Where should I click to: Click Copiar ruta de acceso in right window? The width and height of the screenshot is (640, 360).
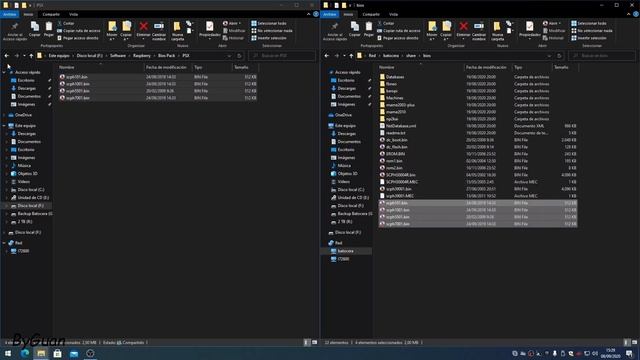coord(398,31)
